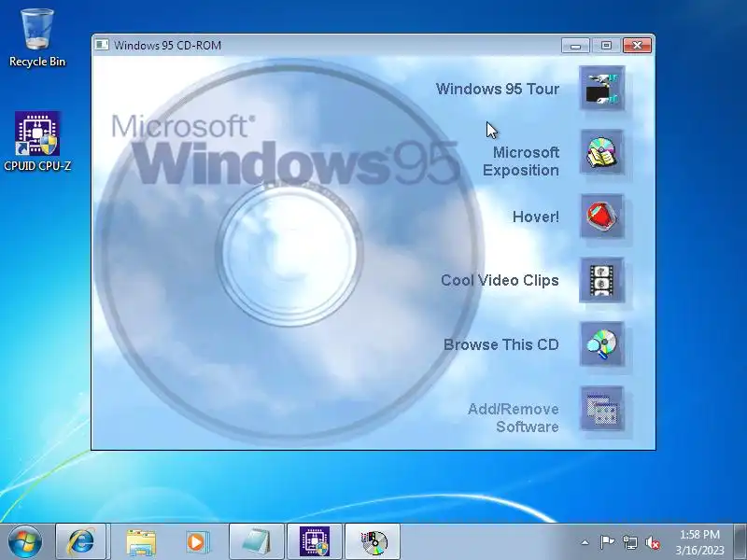Open the Windows Start menu orb
Viewport: 747px width, 560px height.
click(x=25, y=542)
